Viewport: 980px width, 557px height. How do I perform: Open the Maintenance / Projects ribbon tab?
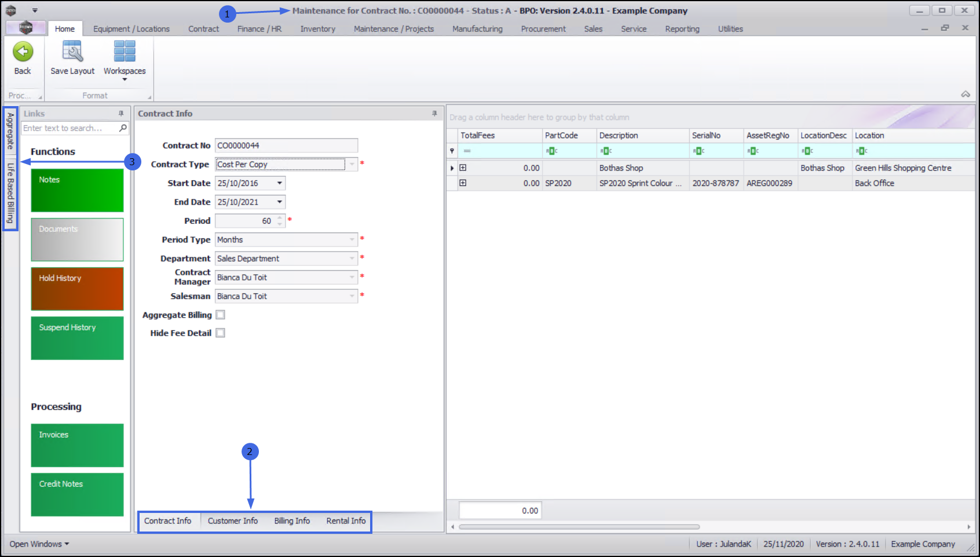coord(394,29)
